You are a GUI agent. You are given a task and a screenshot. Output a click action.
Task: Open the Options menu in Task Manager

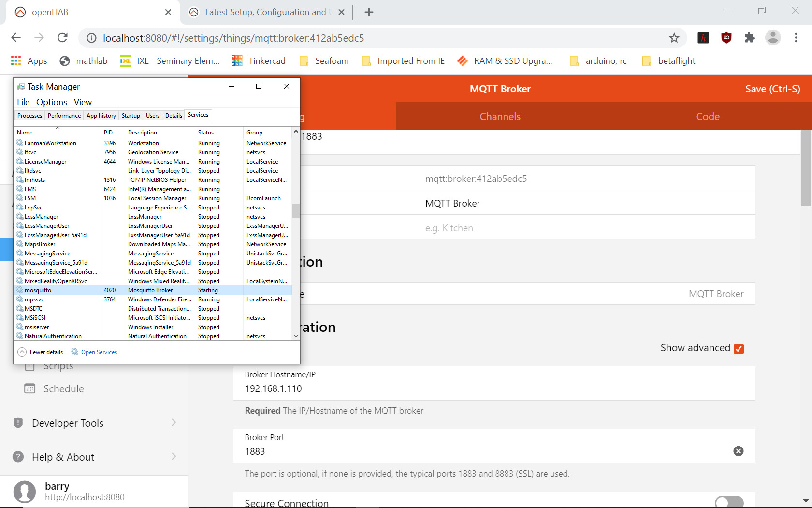pos(51,102)
